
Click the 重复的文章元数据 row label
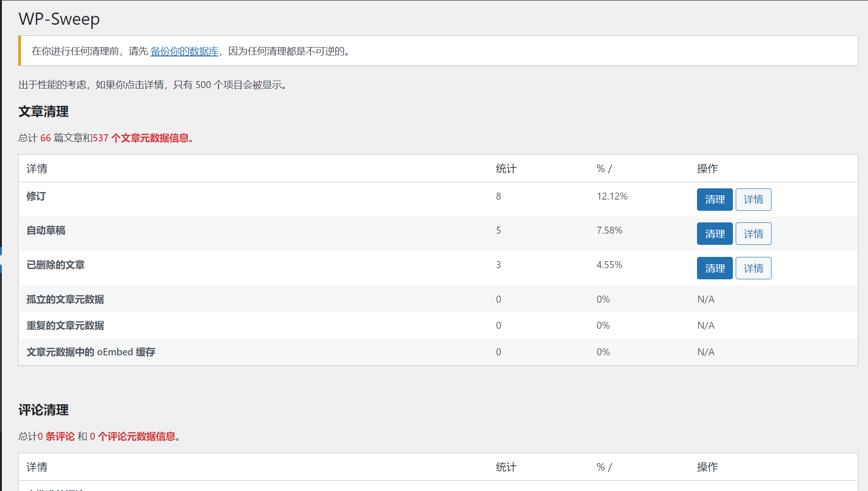click(65, 325)
